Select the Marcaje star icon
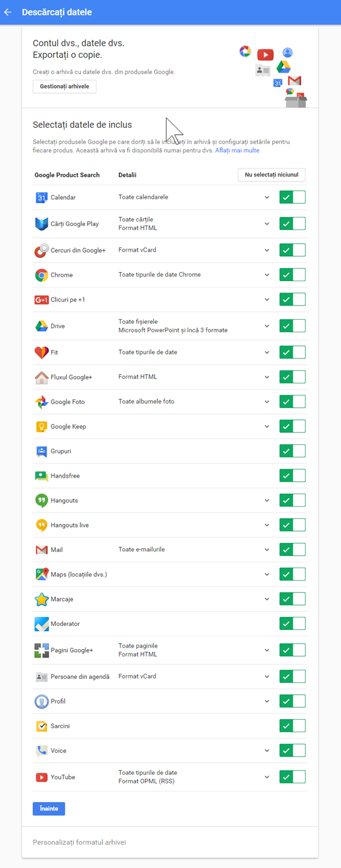This screenshot has height=868, width=341. (41, 599)
